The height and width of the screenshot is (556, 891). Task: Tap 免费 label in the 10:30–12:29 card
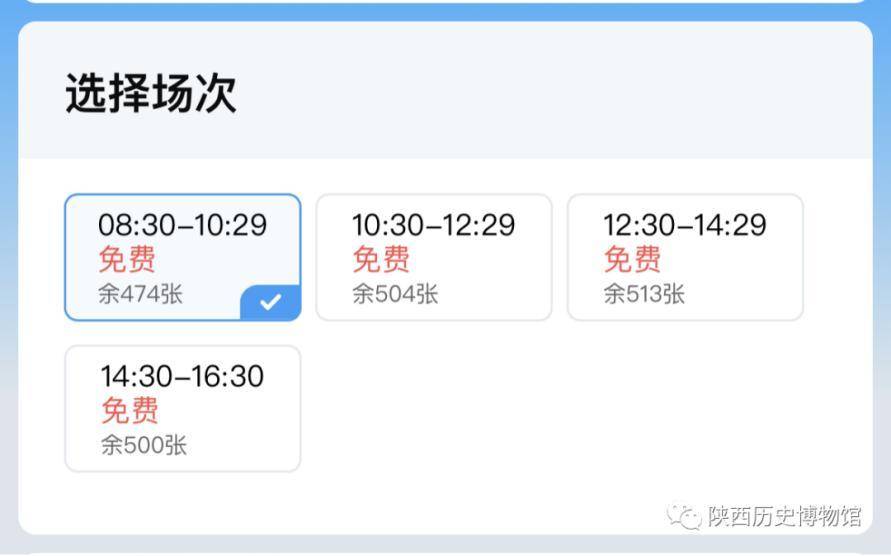tap(381, 260)
